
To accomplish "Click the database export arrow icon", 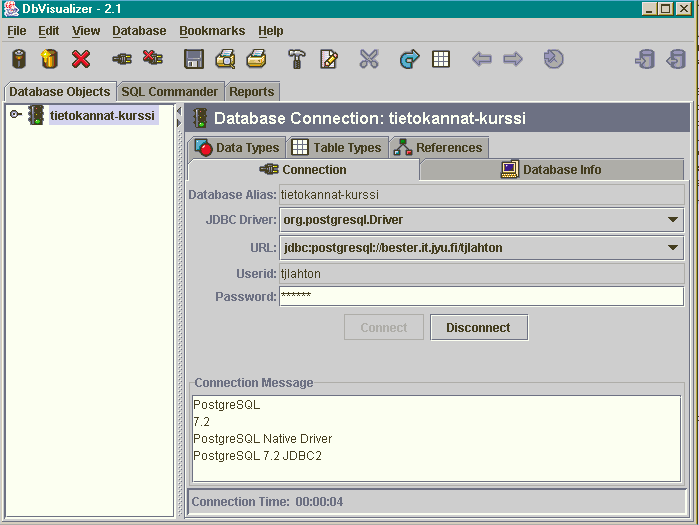I will click(x=645, y=59).
